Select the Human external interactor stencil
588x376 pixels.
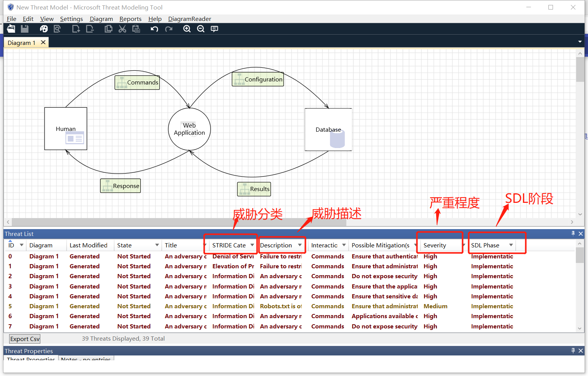pyautogui.click(x=66, y=129)
